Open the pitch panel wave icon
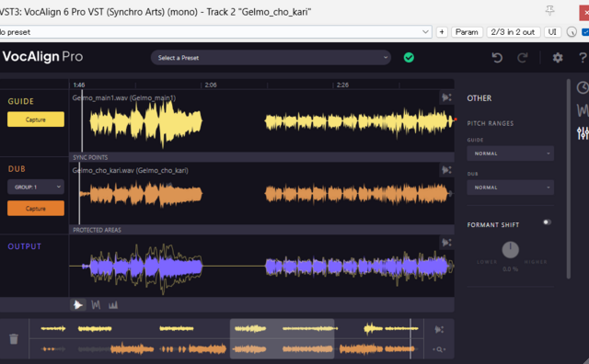 583,110
